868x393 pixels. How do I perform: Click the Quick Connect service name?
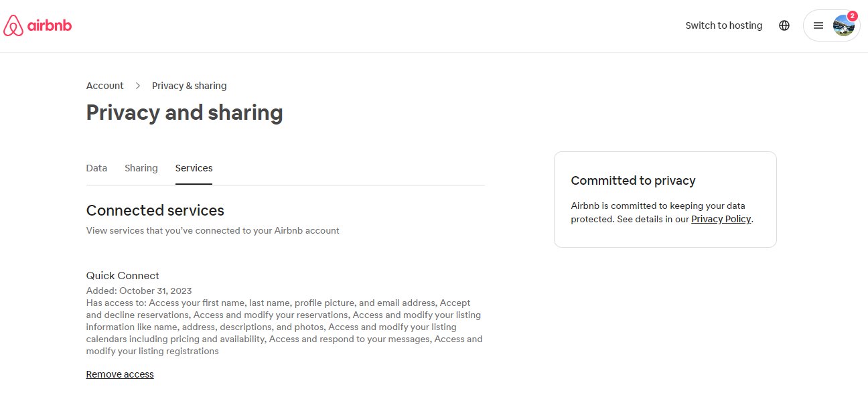tap(123, 275)
